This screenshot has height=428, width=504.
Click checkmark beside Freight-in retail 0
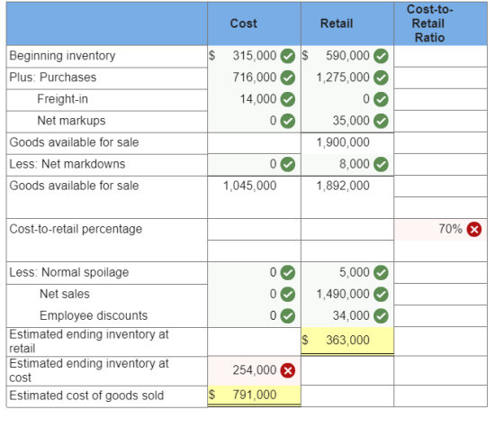[x=381, y=99]
